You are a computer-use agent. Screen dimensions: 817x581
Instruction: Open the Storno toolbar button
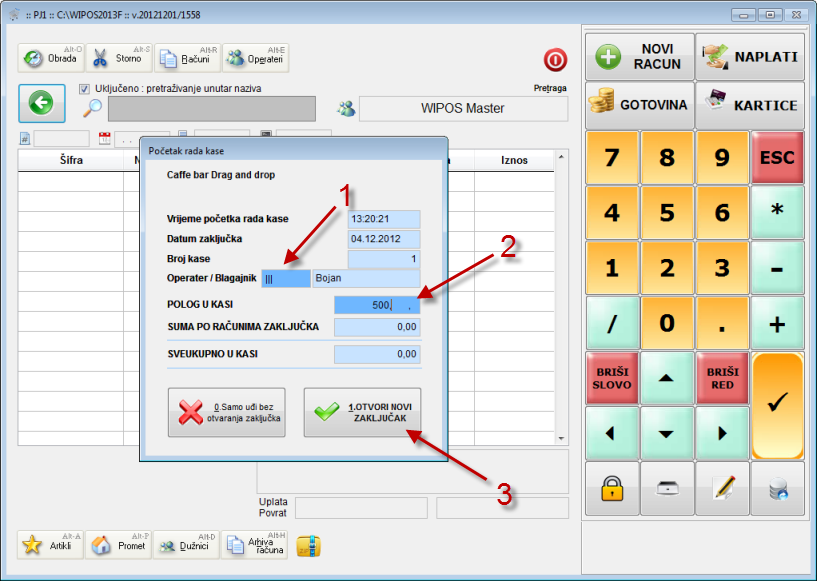click(118, 58)
